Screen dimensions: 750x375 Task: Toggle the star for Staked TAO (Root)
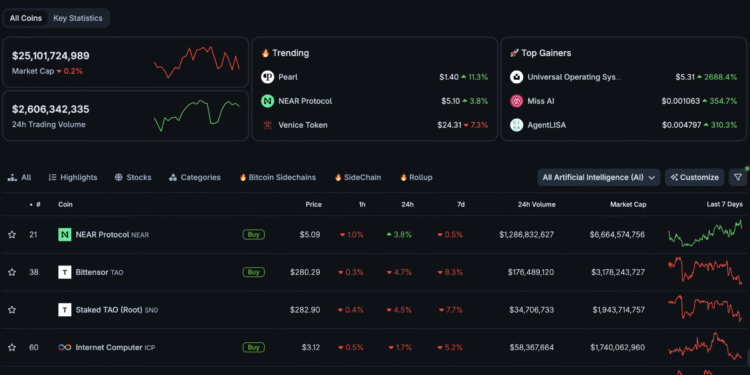click(x=12, y=310)
